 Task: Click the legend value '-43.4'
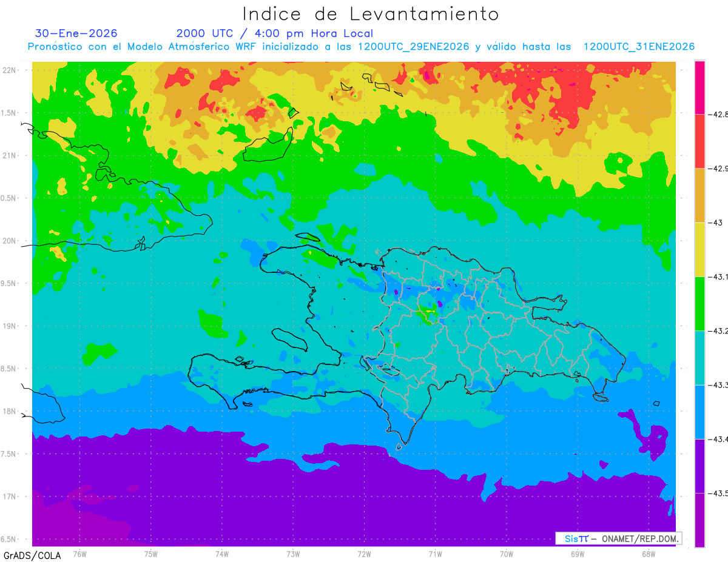pos(719,439)
